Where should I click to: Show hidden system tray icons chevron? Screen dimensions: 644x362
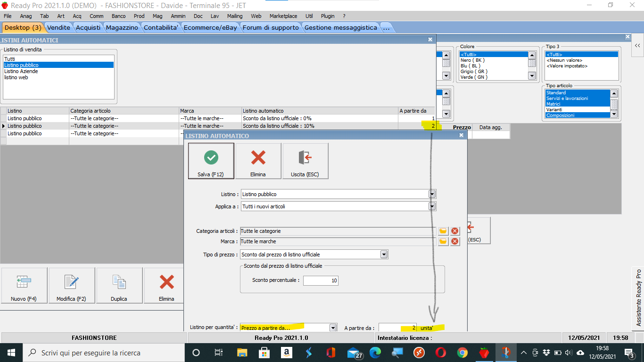(x=524, y=353)
